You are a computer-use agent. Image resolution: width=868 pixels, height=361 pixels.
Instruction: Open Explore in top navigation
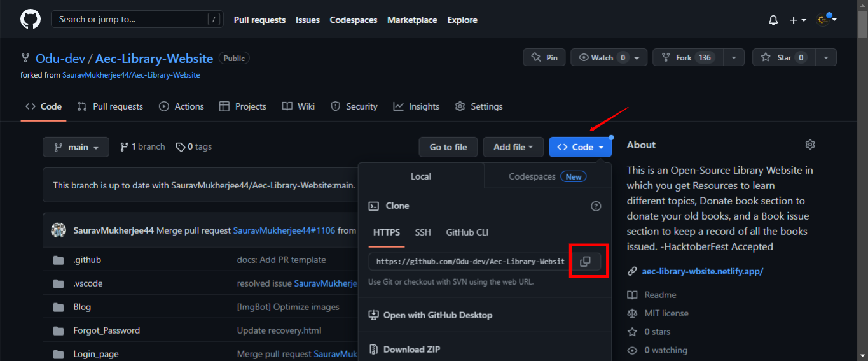[462, 20]
